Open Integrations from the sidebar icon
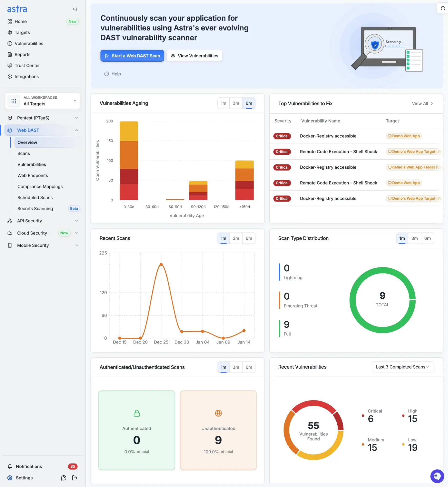Image resolution: width=448 pixels, height=487 pixels. (10, 76)
